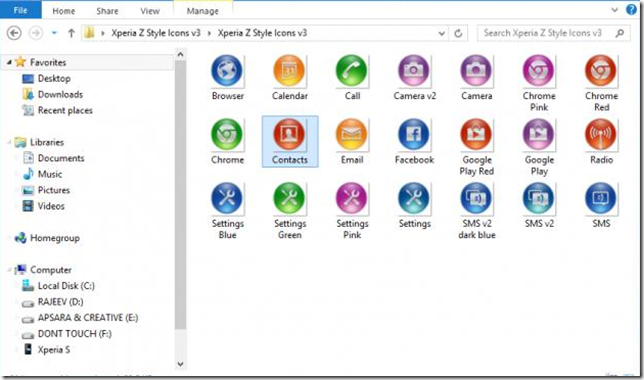Click the Forward navigation arrow
The height and width of the screenshot is (380, 644).
pyautogui.click(x=36, y=33)
